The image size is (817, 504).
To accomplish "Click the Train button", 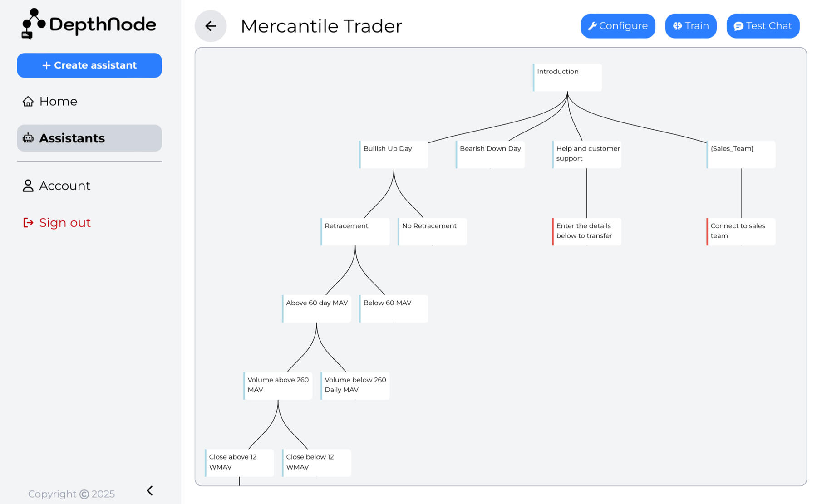I will click(690, 26).
